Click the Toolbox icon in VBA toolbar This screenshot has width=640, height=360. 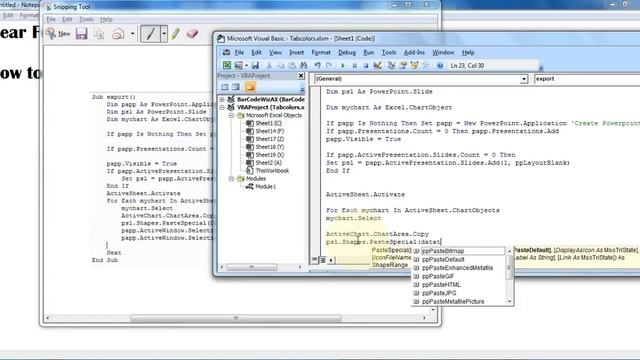pyautogui.click(x=426, y=65)
